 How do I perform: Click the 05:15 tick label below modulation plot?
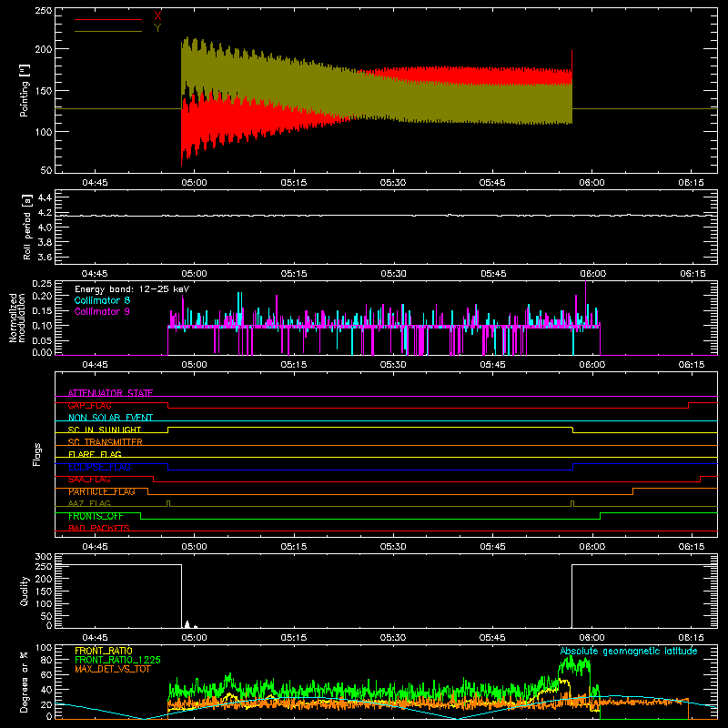(x=293, y=365)
